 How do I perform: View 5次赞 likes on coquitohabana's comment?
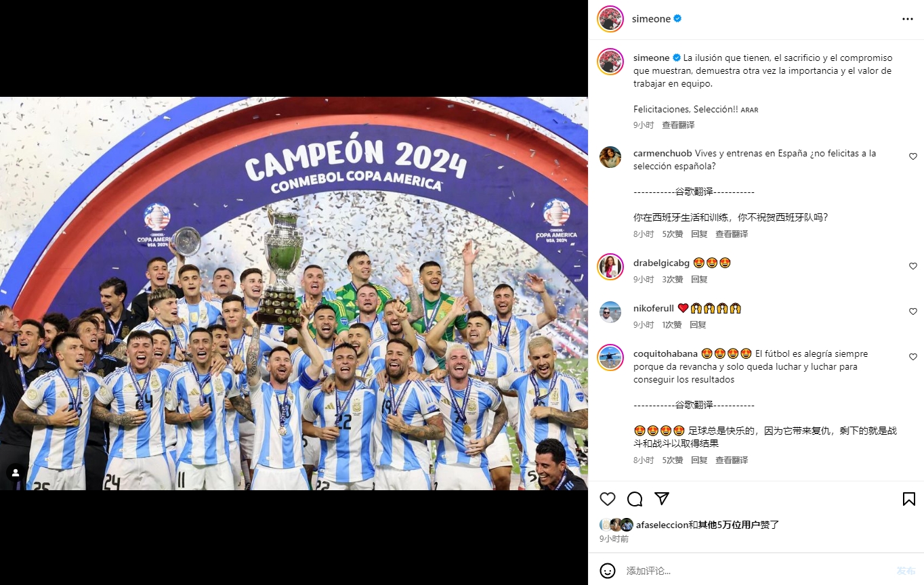(x=673, y=460)
